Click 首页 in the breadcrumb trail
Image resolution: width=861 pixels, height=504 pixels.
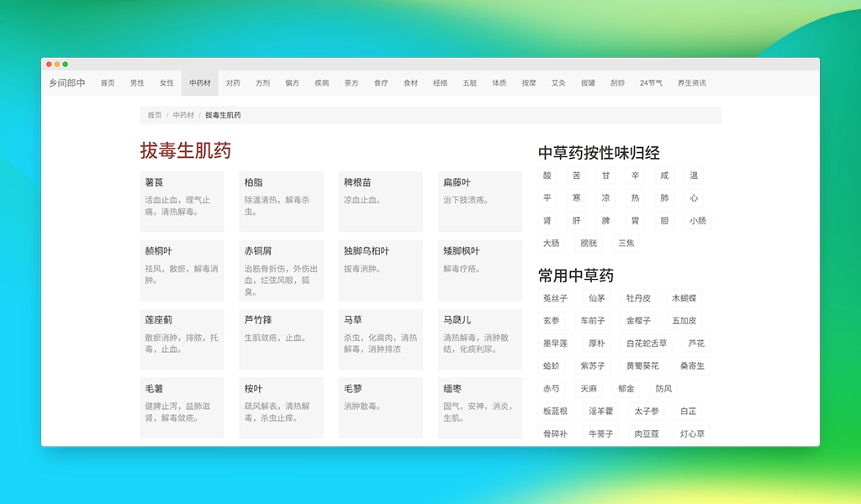(155, 115)
